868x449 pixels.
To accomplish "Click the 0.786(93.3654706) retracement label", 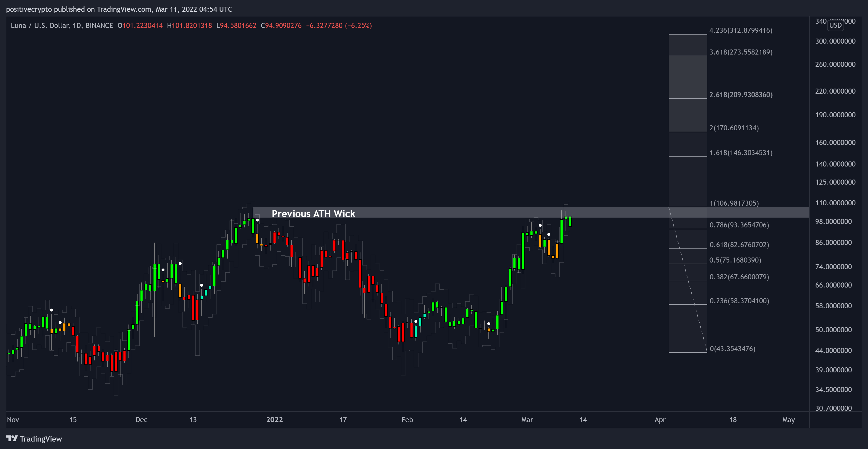I will [739, 225].
